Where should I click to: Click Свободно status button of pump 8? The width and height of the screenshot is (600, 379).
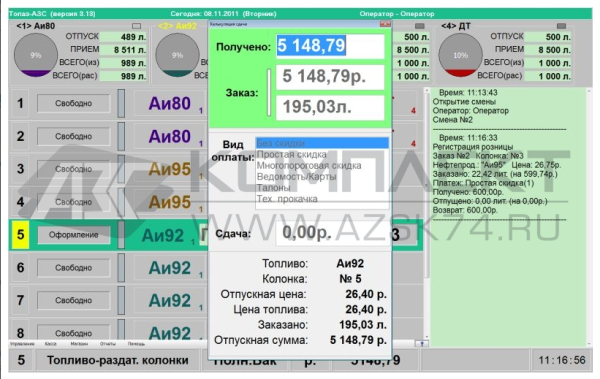pyautogui.click(x=73, y=332)
